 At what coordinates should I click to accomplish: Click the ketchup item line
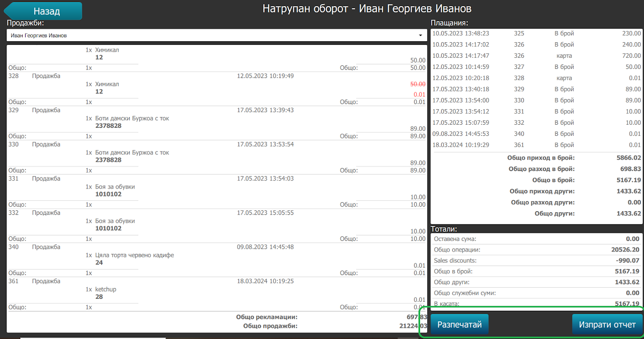pyautogui.click(x=107, y=289)
